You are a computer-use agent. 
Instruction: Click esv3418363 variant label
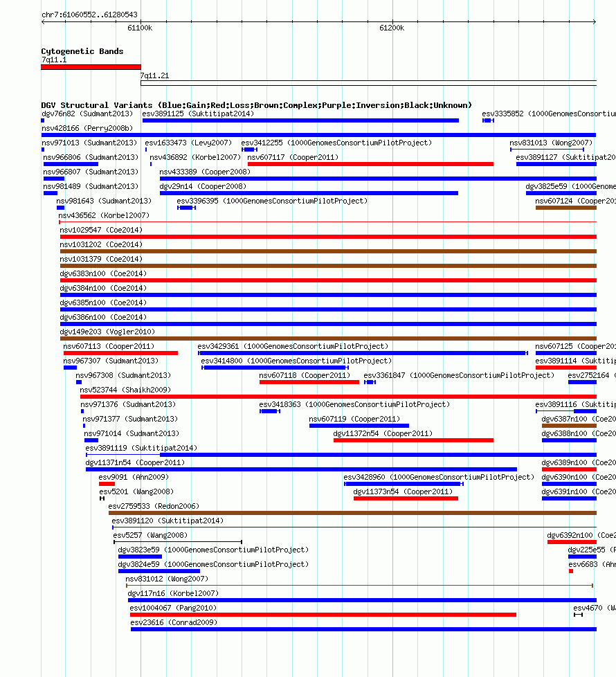(354, 404)
